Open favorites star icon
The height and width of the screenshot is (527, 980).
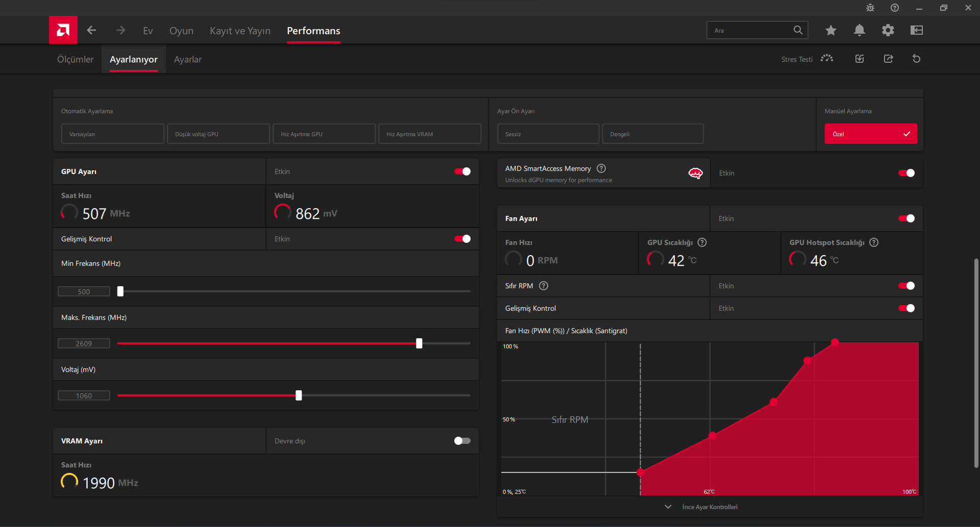(831, 30)
